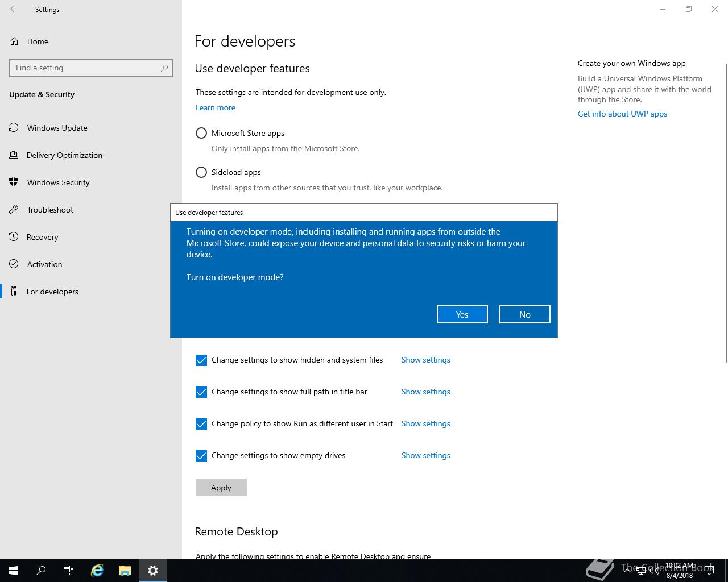Click the Find a setting search field
Screen dimensions: 728x582
[x=91, y=68]
